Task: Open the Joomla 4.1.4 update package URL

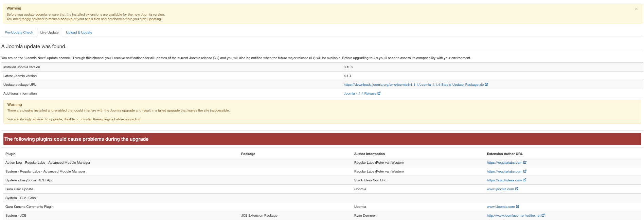Action: pos(414,85)
